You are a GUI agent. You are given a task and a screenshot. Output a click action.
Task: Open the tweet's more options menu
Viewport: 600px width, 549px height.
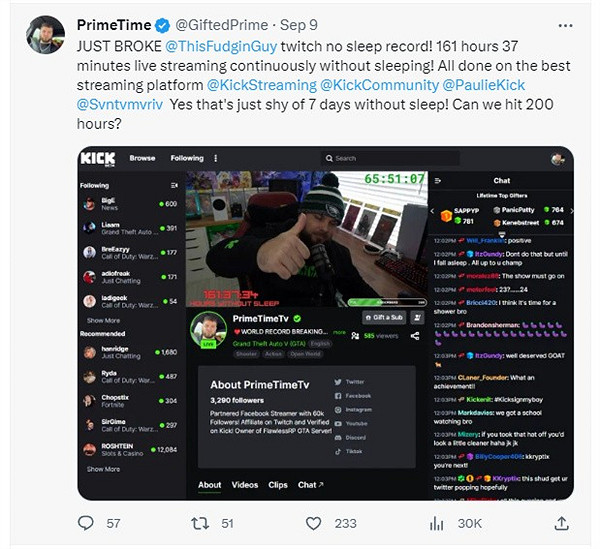pos(567,24)
